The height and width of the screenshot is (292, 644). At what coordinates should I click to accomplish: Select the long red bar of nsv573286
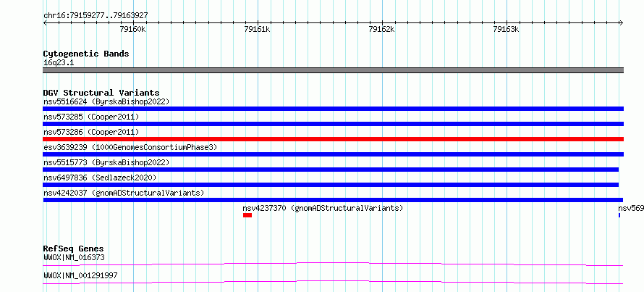333,139
